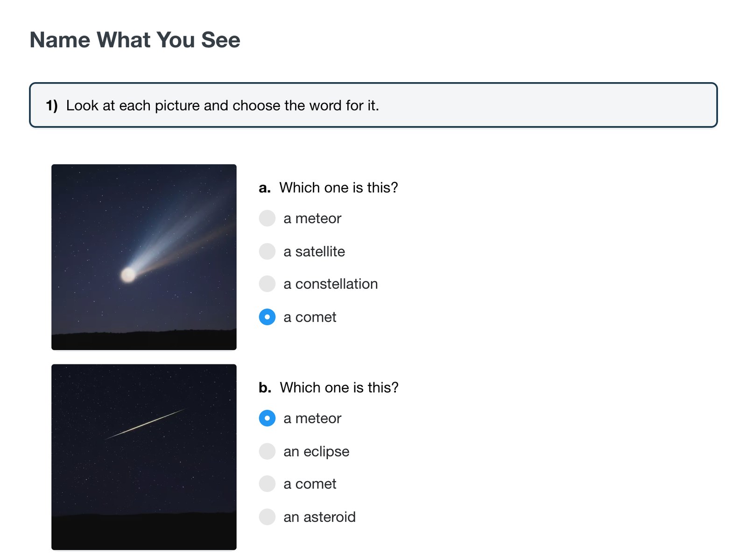Image resolution: width=747 pixels, height=560 pixels.
Task: Click question b 'Which one is this?' text
Action: click(x=339, y=388)
